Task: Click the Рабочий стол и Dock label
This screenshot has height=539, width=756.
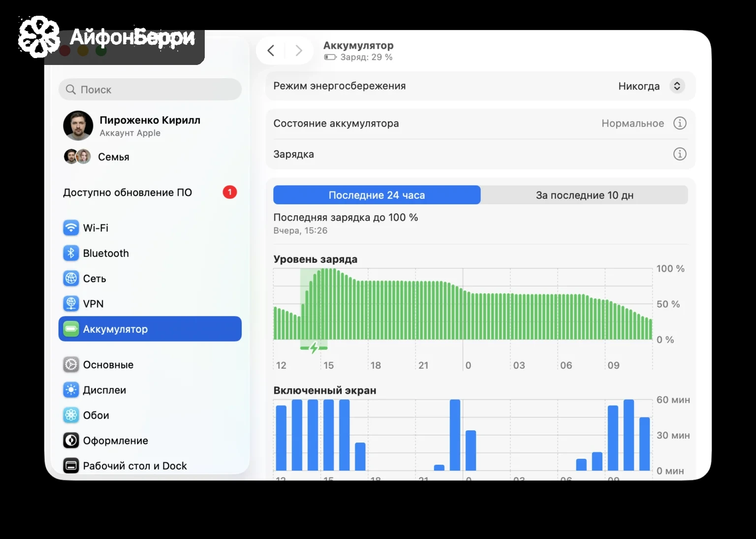Action: pos(135,466)
